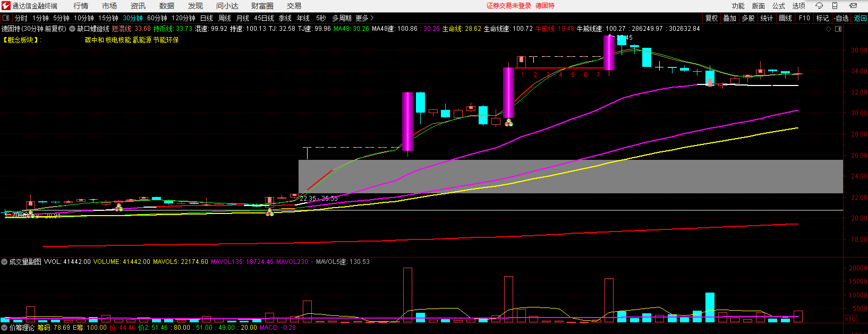868x334 pixels.
Task: Switch to 45日线 period
Action: pos(264,18)
